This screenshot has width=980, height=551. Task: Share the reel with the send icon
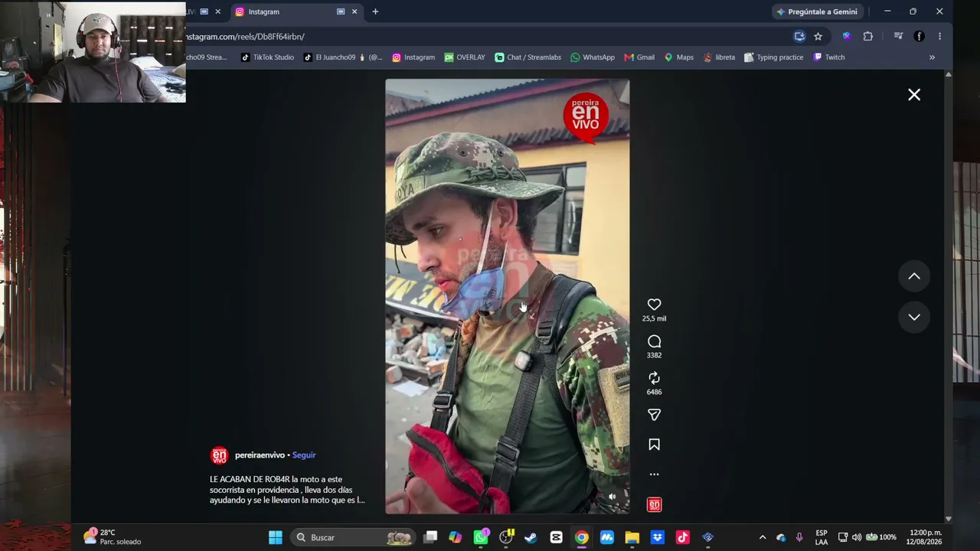click(654, 415)
